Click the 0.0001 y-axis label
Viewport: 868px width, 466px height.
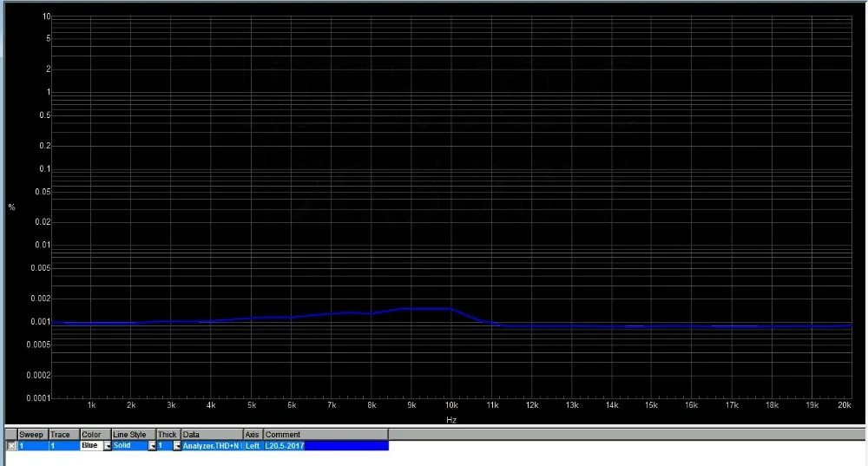pyautogui.click(x=38, y=398)
